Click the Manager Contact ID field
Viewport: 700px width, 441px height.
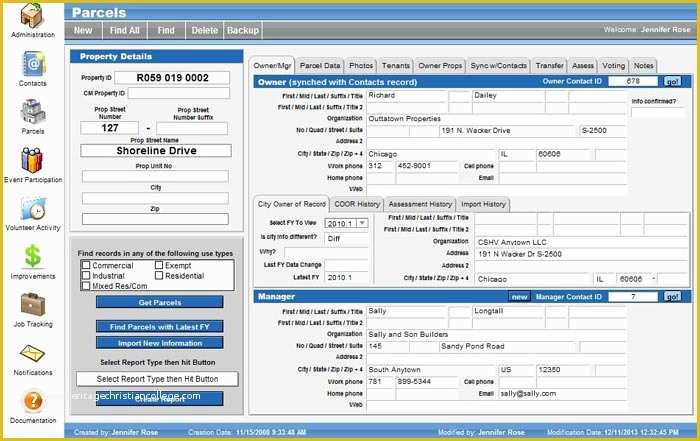tap(633, 297)
